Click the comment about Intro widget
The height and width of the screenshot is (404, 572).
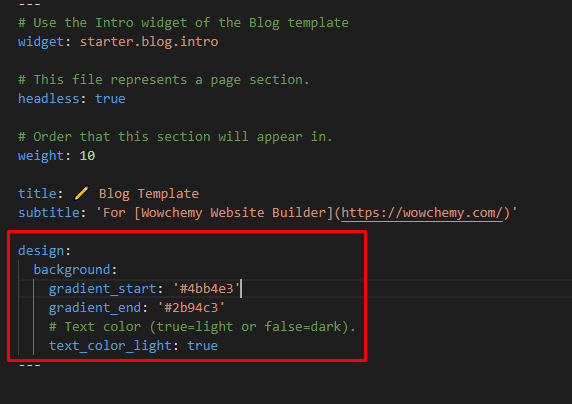183,23
